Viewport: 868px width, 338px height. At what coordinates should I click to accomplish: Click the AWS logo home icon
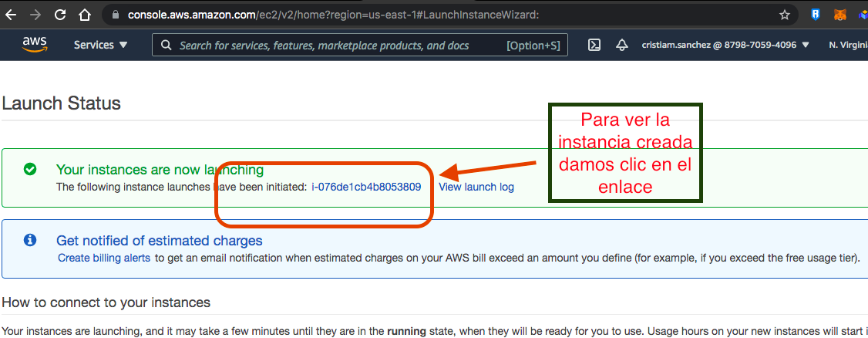tap(35, 45)
